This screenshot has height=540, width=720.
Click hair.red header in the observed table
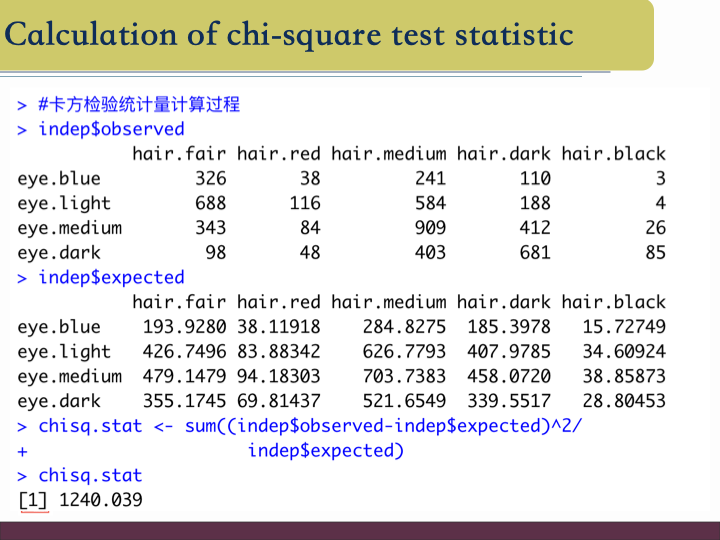point(278,154)
